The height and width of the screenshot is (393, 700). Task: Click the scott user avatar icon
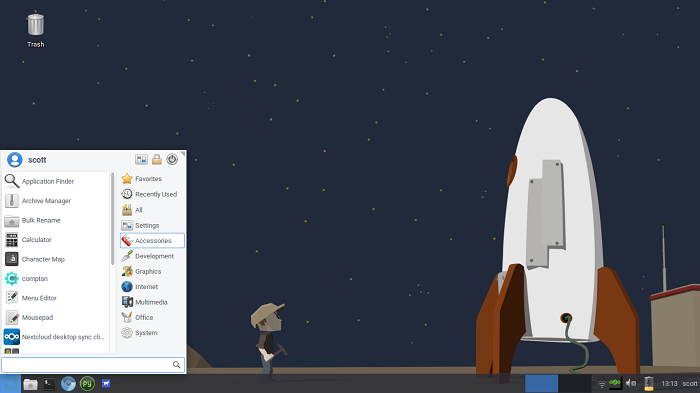[15, 159]
